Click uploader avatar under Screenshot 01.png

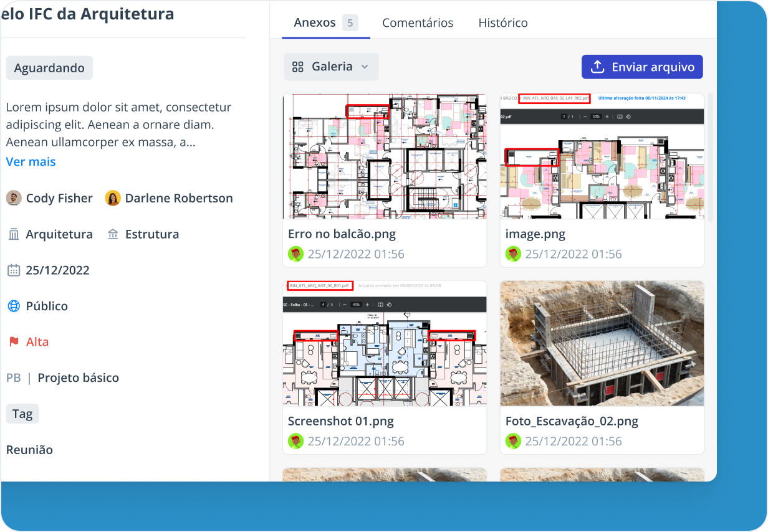(295, 441)
